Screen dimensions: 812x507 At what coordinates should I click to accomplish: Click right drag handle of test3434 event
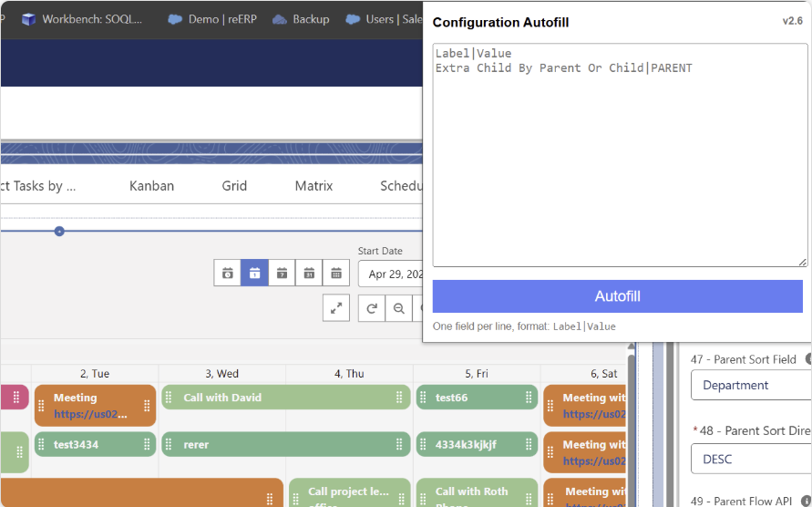(147, 444)
